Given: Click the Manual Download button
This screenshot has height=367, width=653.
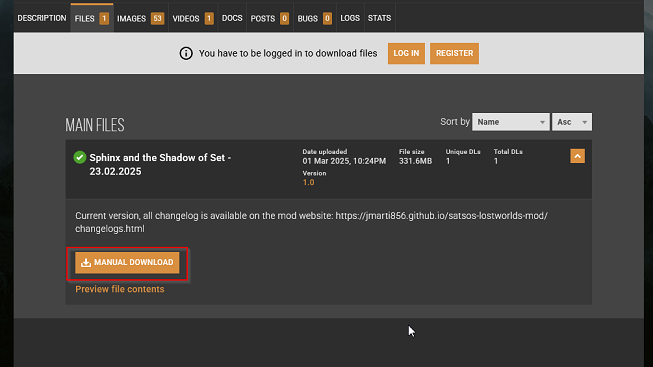Looking at the screenshot, I should [127, 262].
